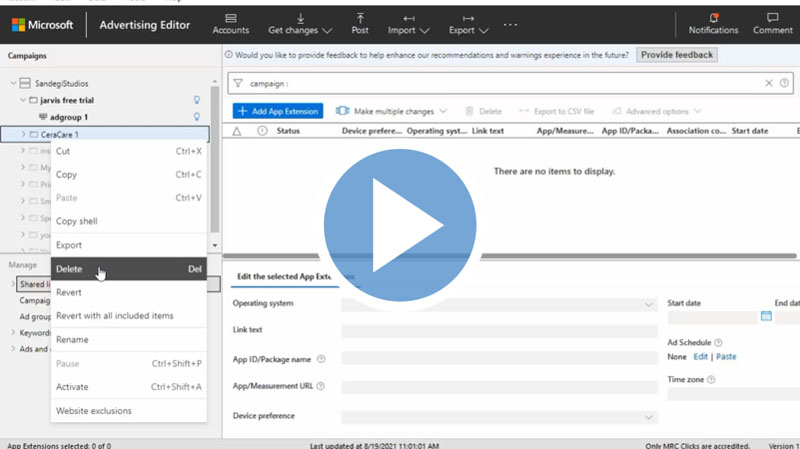Choose Cut from context menu

click(x=129, y=151)
